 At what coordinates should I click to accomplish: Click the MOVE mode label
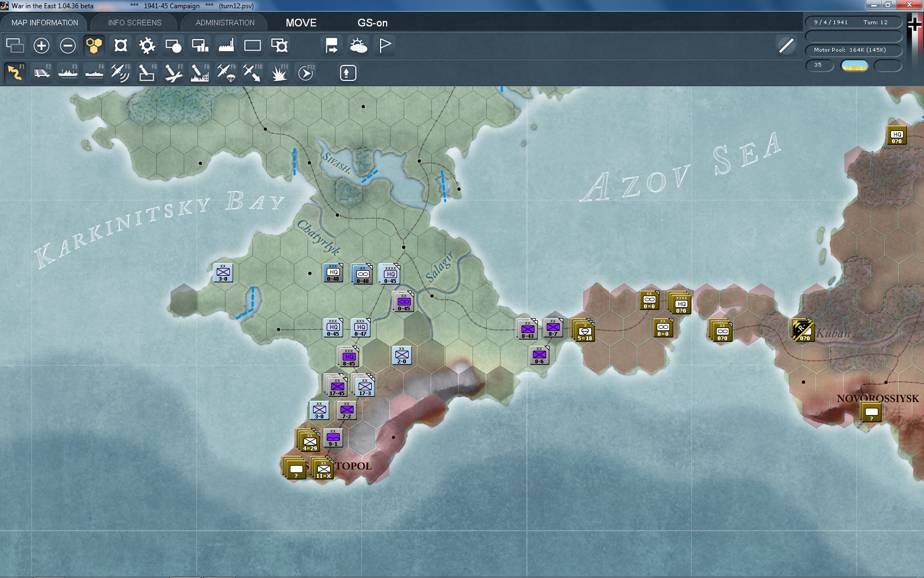point(301,23)
